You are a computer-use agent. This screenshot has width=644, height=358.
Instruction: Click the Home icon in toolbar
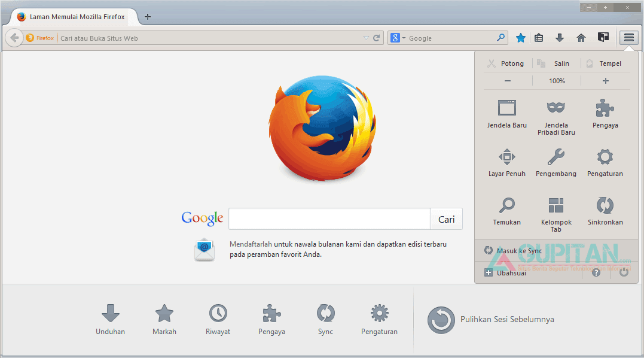581,38
